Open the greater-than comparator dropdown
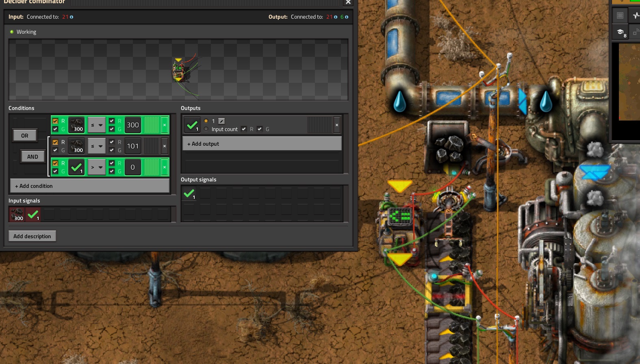The height and width of the screenshot is (364, 640). tap(97, 167)
